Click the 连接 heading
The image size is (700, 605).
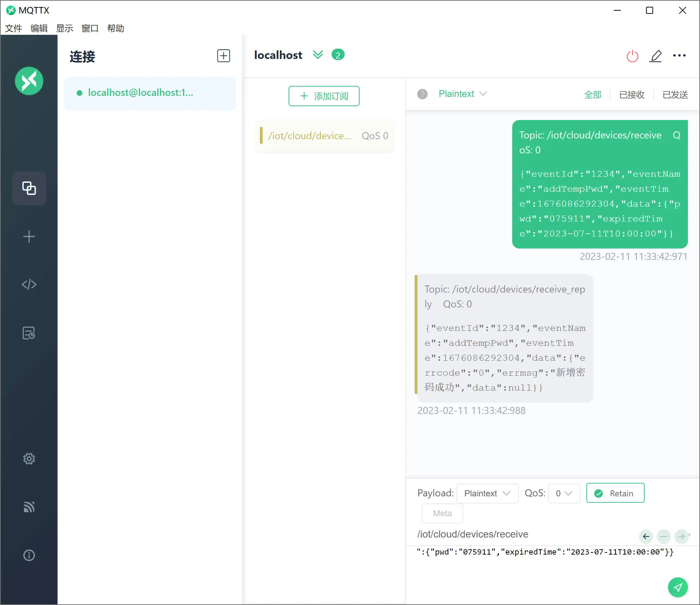(x=82, y=56)
